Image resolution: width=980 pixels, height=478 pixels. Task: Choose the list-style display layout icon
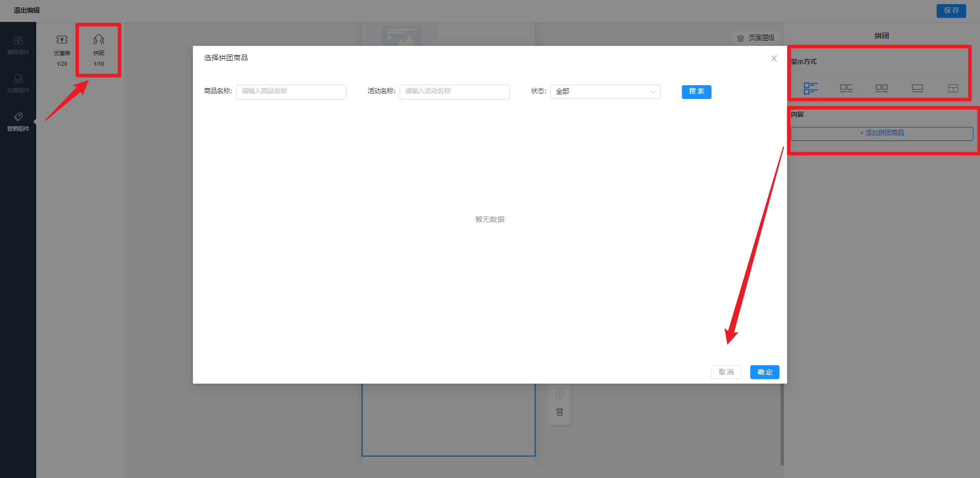pyautogui.click(x=810, y=88)
